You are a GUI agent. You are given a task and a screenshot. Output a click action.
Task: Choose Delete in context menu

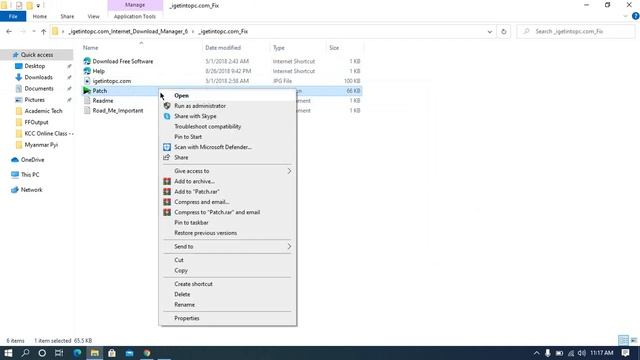(227, 294)
